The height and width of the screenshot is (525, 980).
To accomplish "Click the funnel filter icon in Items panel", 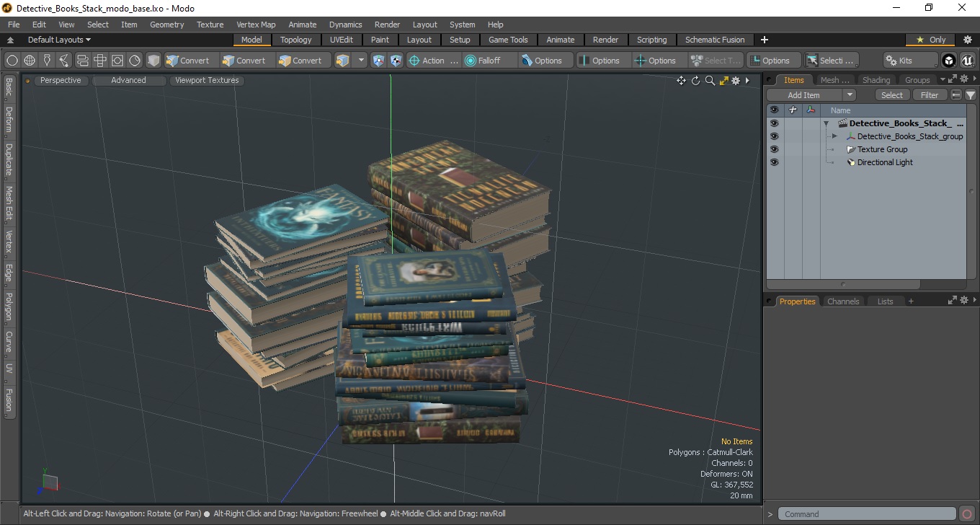I will (x=971, y=95).
